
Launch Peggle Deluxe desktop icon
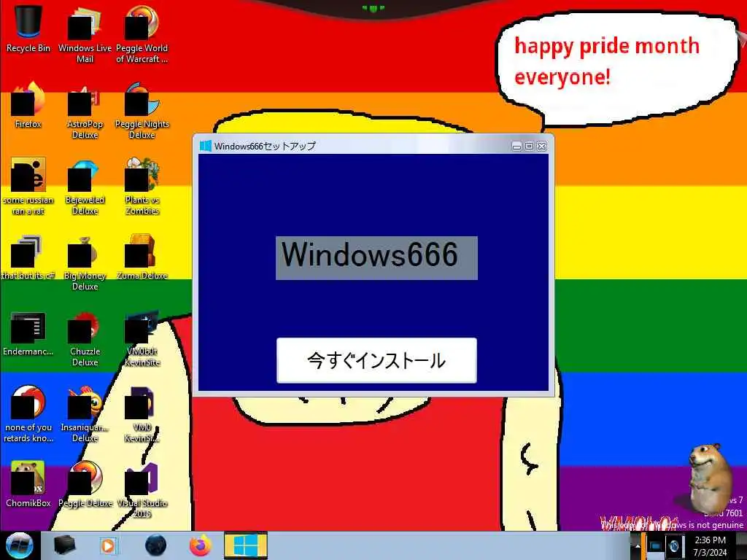coord(85,483)
